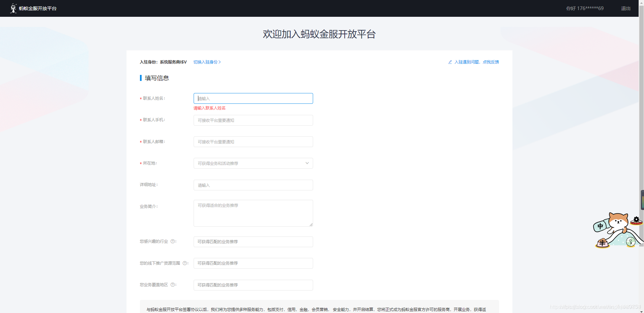
Task: Click the 业务简介 label
Action: coord(149,207)
